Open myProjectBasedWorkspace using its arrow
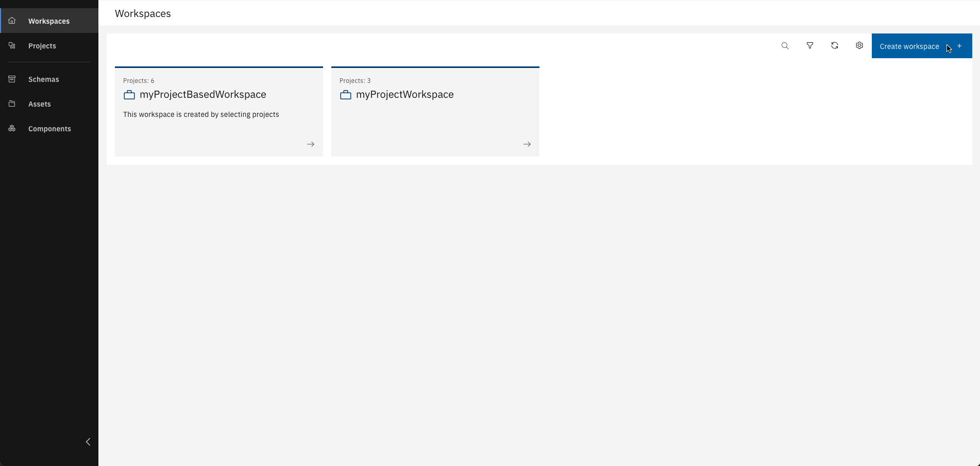The width and height of the screenshot is (980, 466). tap(310, 144)
